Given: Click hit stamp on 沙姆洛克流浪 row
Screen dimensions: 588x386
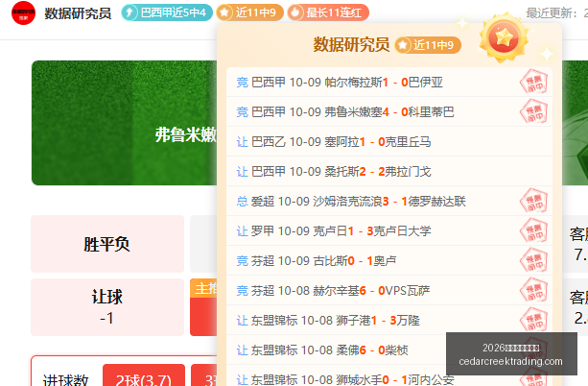Looking at the screenshot, I should coord(533,201).
